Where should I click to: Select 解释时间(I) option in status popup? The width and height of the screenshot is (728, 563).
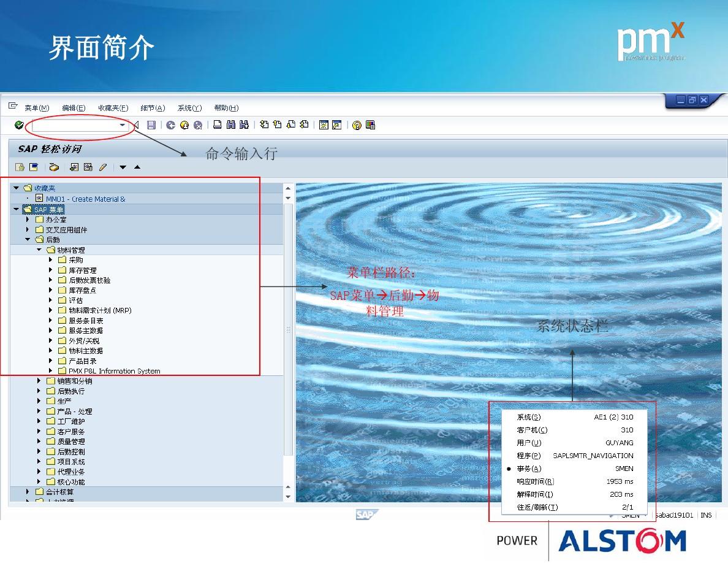tap(575, 494)
